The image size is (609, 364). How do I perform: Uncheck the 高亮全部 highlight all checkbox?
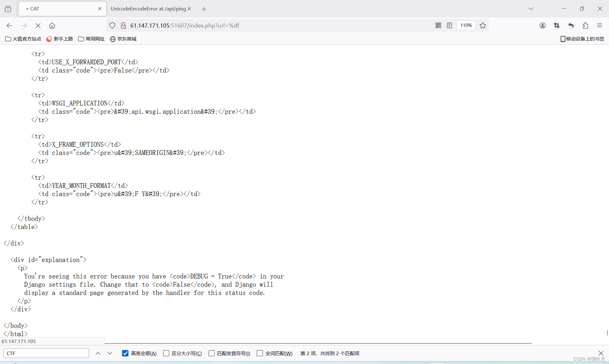pos(125,353)
